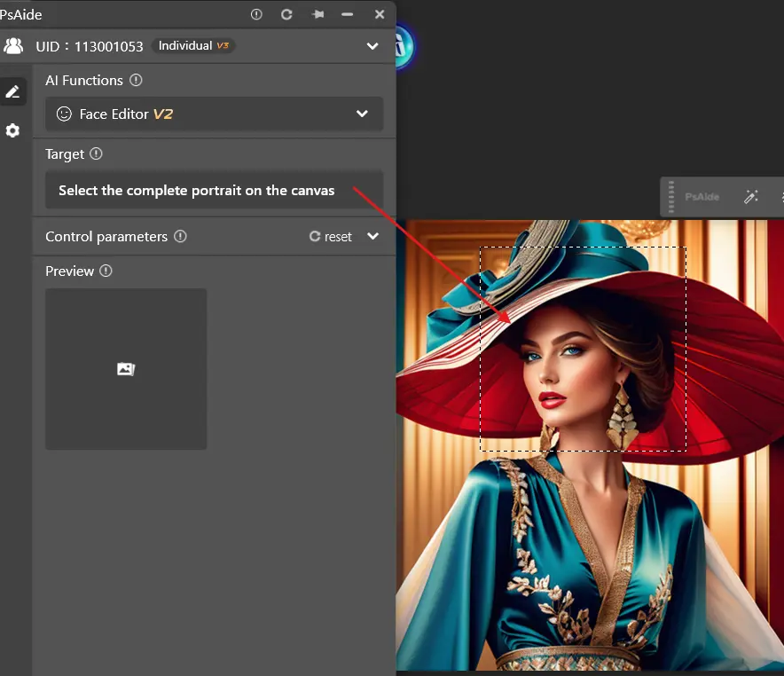This screenshot has height=676, width=784.
Task: Open the settings gear in the sidebar
Action: [x=12, y=130]
